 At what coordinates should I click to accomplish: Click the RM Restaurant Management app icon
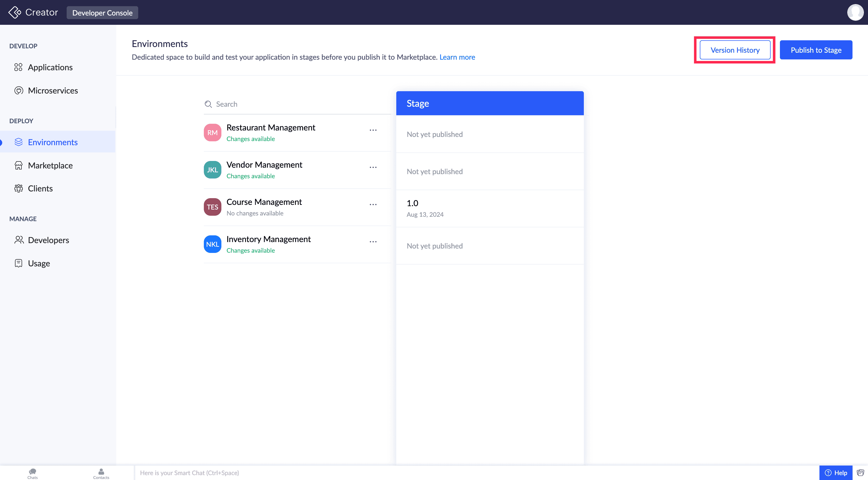coord(212,133)
